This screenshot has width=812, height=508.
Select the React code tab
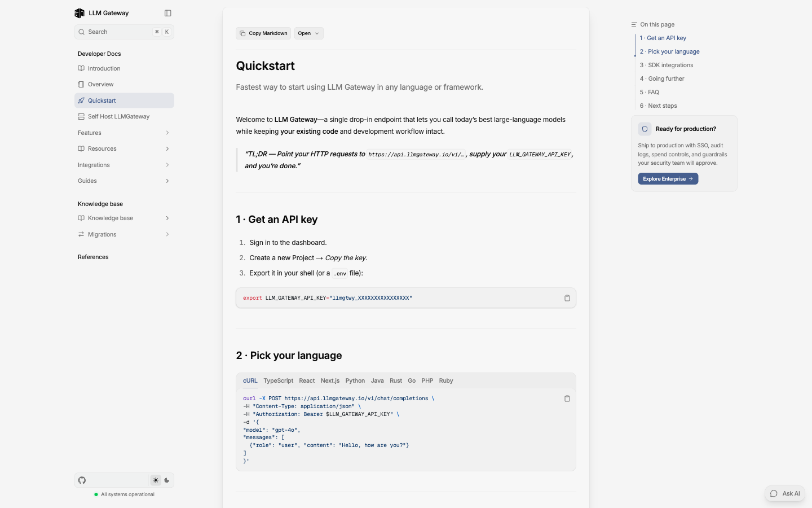[307, 381]
